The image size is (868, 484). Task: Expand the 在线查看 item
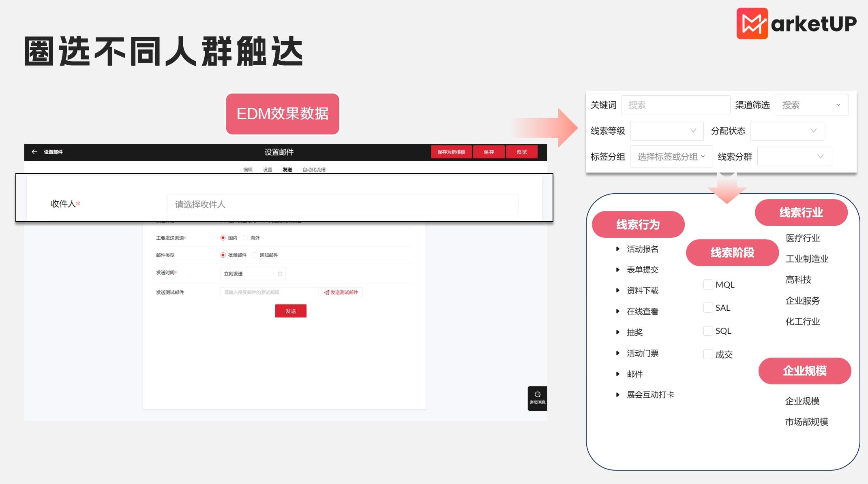tap(618, 311)
